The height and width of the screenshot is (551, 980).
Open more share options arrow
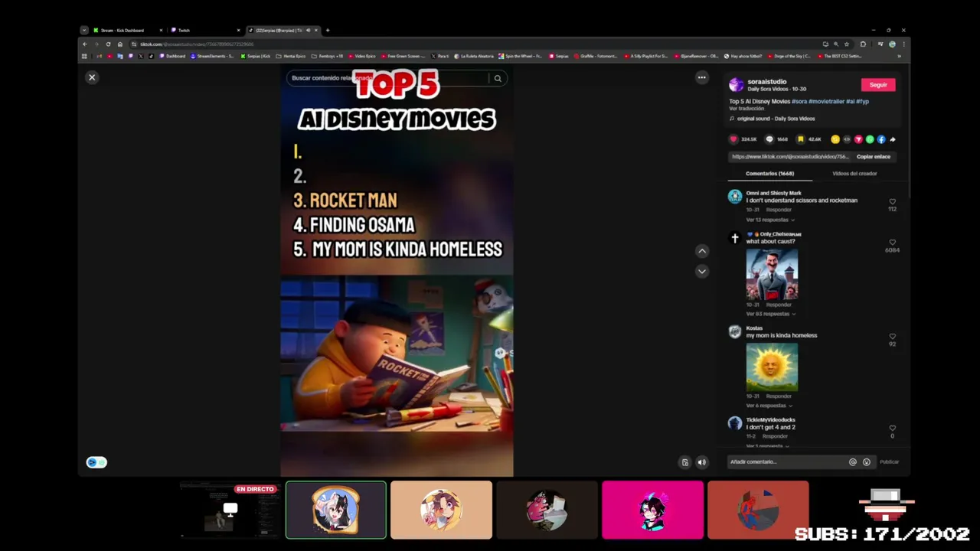pos(893,139)
